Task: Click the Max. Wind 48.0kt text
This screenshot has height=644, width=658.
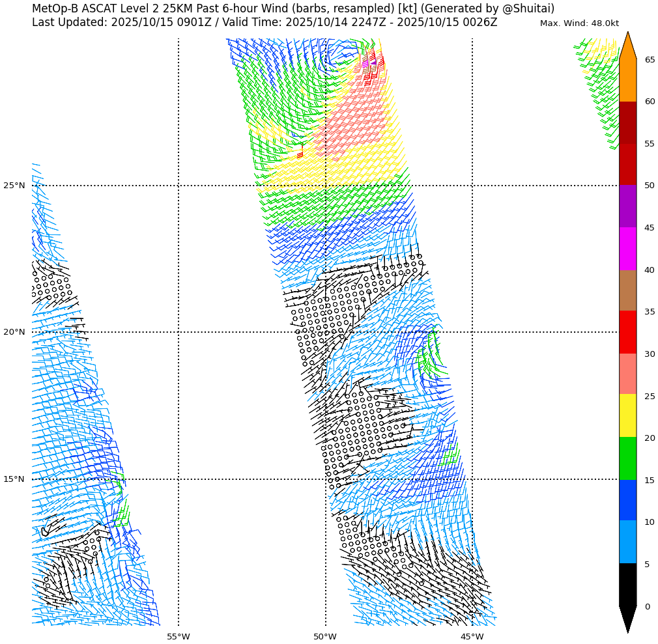Action: pyautogui.click(x=579, y=23)
